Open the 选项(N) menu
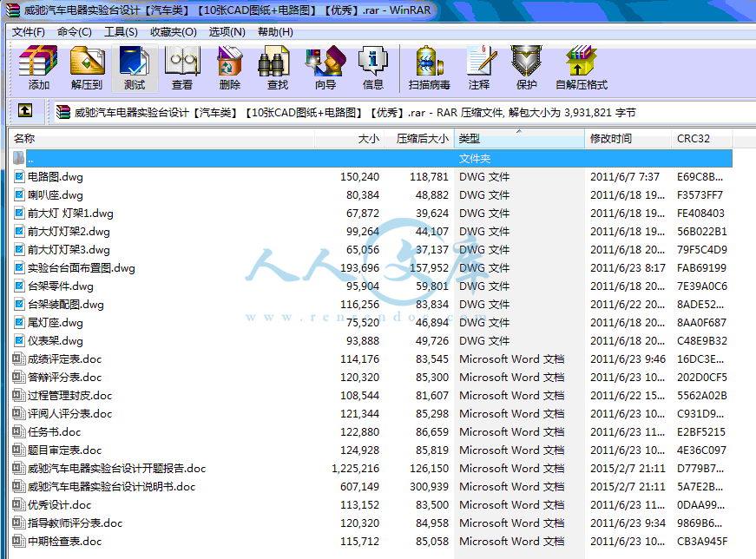The height and width of the screenshot is (559, 756). (227, 32)
